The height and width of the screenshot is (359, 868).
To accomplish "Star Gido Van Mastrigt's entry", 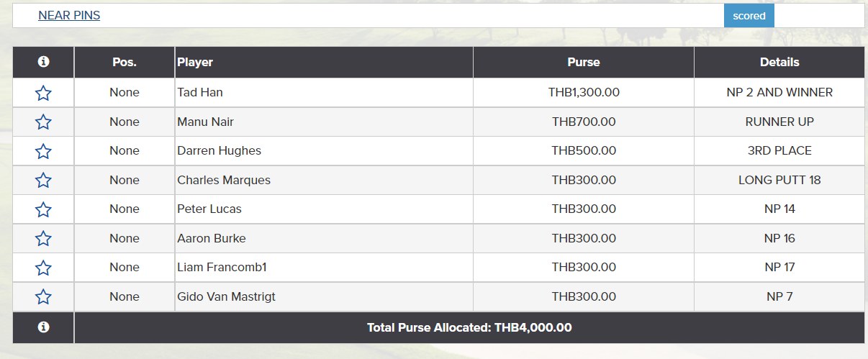I will (x=43, y=296).
